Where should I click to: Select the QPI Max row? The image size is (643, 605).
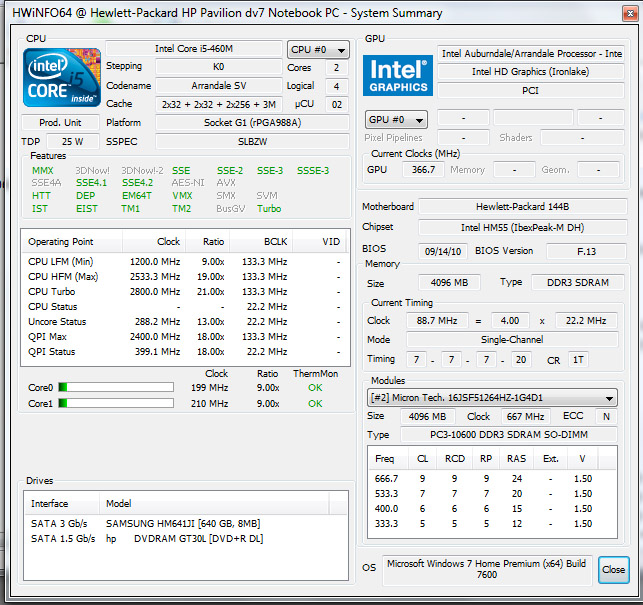(185, 337)
